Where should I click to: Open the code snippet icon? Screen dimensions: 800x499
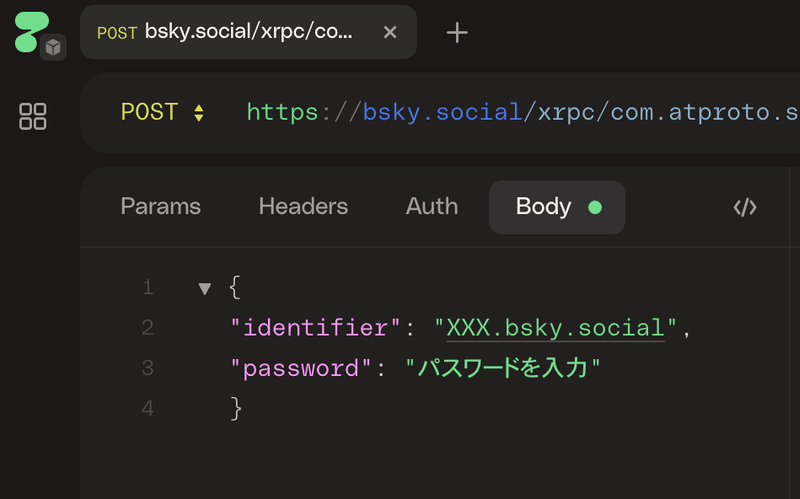(x=745, y=208)
